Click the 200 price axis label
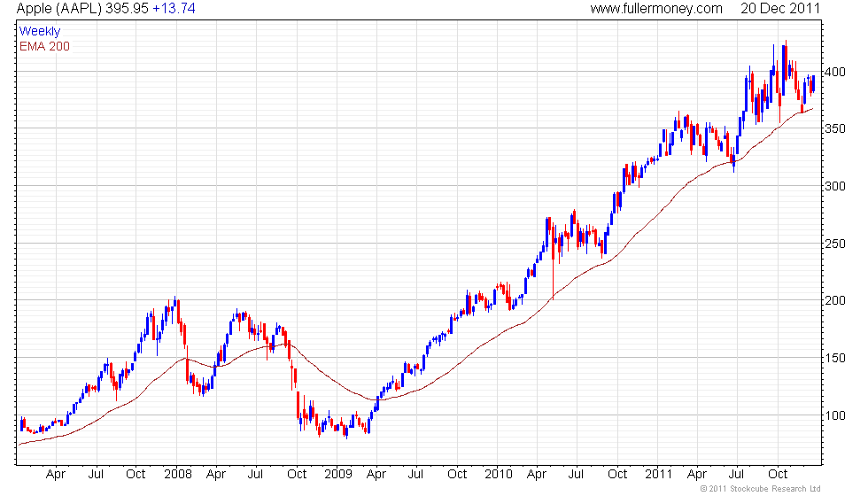 [834, 300]
